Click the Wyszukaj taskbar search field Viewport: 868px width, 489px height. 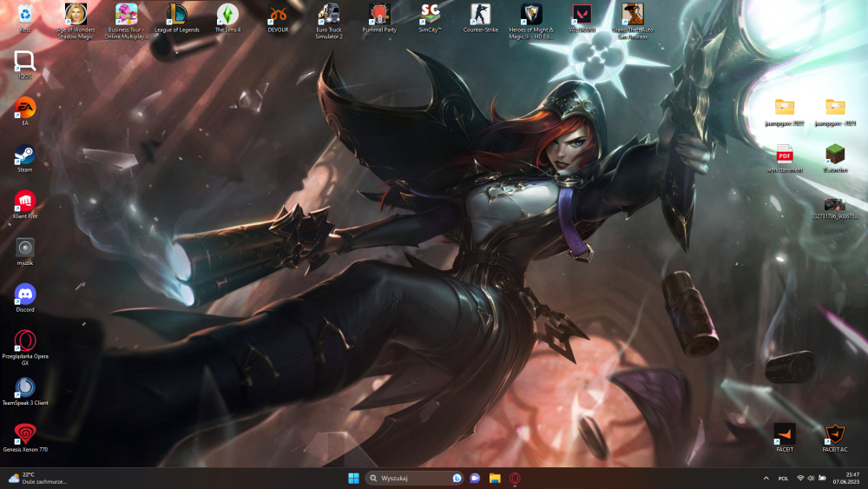[x=414, y=478]
